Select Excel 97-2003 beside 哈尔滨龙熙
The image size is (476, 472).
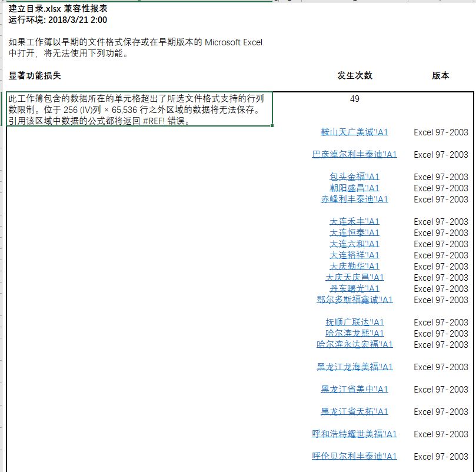441,334
